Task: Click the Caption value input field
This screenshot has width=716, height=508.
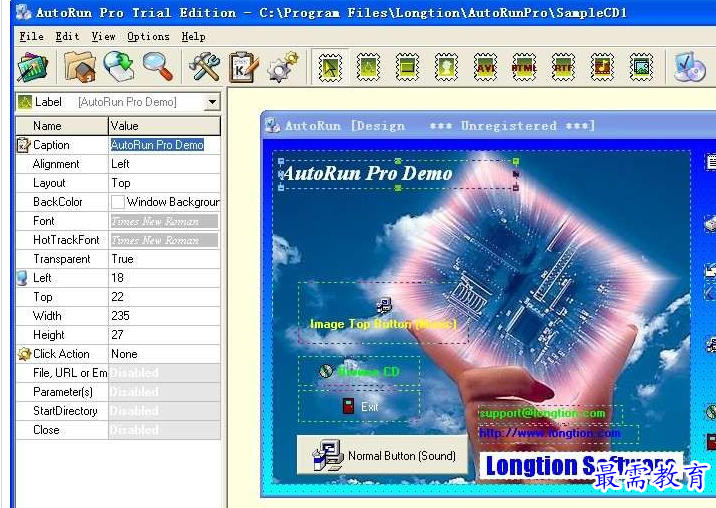Action: (164, 145)
